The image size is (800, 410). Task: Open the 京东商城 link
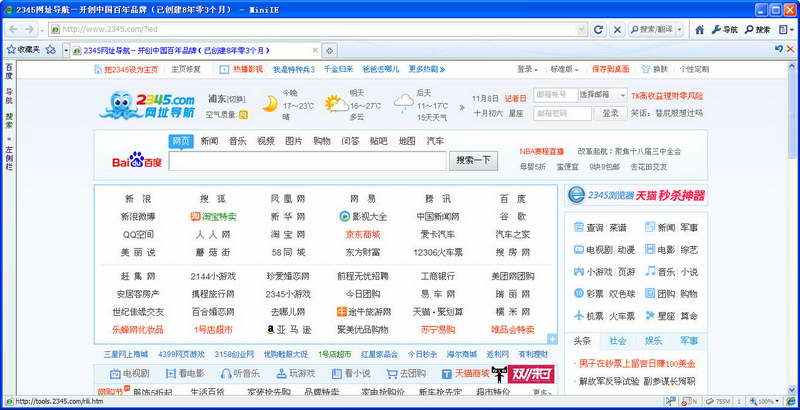pyautogui.click(x=362, y=234)
